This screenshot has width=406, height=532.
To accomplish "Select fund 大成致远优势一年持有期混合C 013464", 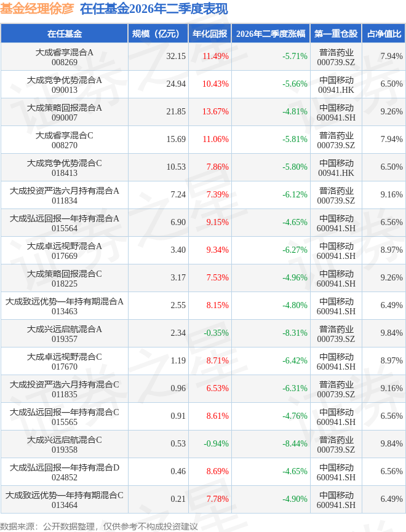I will point(65,500).
